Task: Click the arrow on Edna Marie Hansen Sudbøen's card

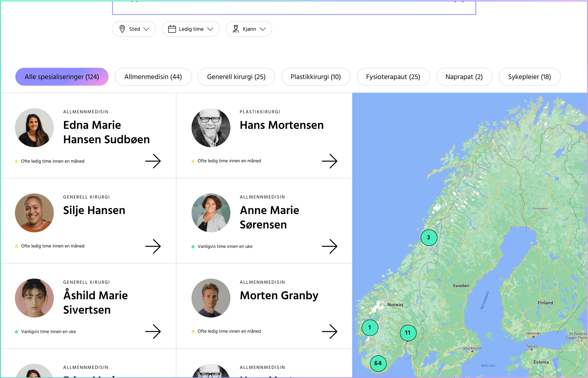Action: point(153,161)
